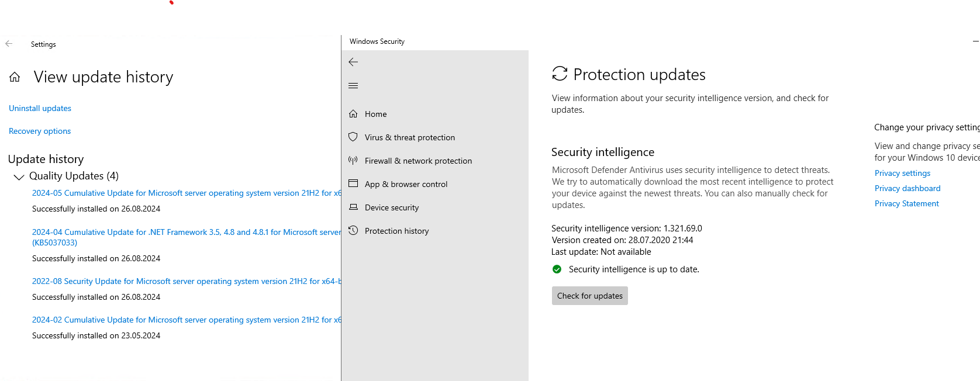Click the Firewall & network protection antenna icon
The height and width of the screenshot is (381, 980).
(x=353, y=161)
